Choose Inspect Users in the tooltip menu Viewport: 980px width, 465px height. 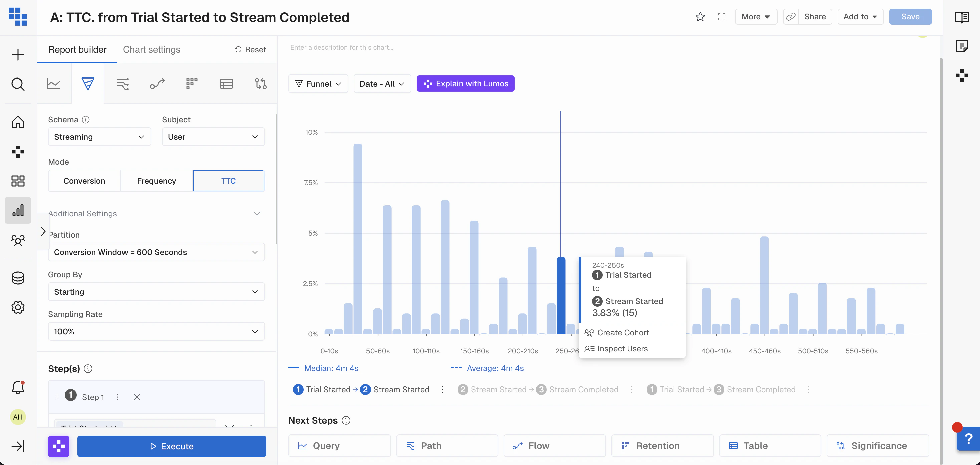pyautogui.click(x=622, y=348)
